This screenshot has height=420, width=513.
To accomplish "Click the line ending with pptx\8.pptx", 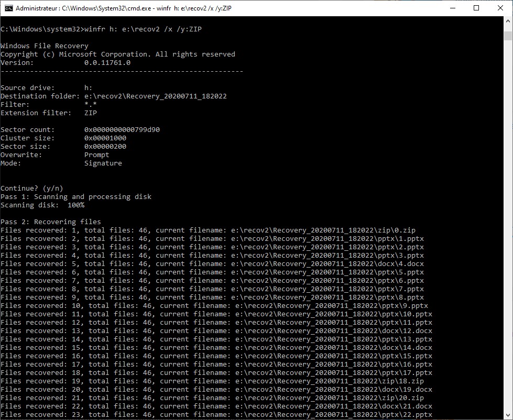I will [x=212, y=297].
